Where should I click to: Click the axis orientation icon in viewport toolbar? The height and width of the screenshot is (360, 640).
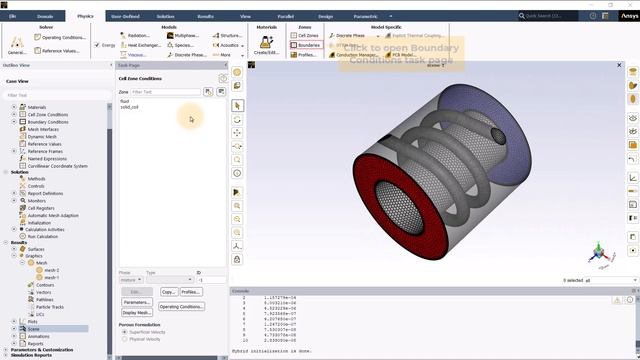pyautogui.click(x=237, y=246)
